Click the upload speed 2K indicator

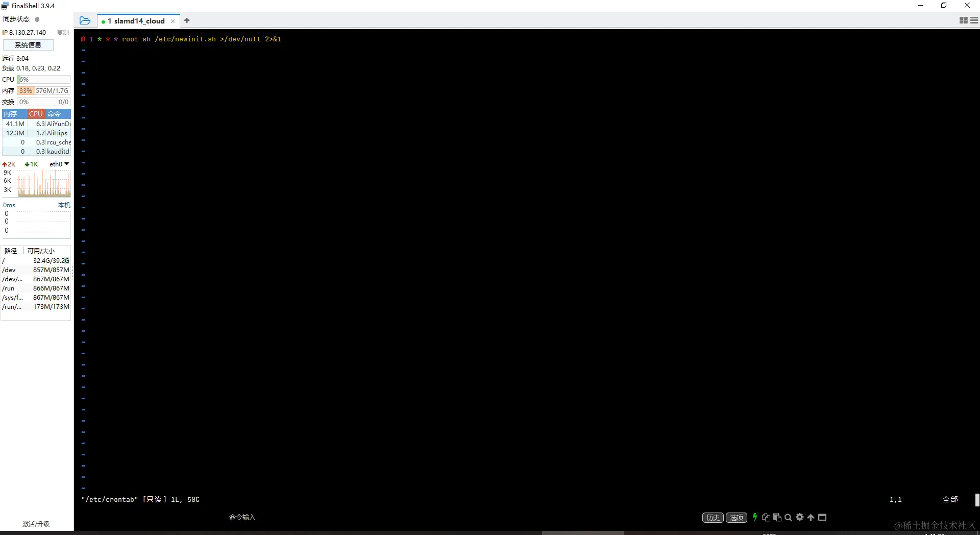(x=9, y=164)
